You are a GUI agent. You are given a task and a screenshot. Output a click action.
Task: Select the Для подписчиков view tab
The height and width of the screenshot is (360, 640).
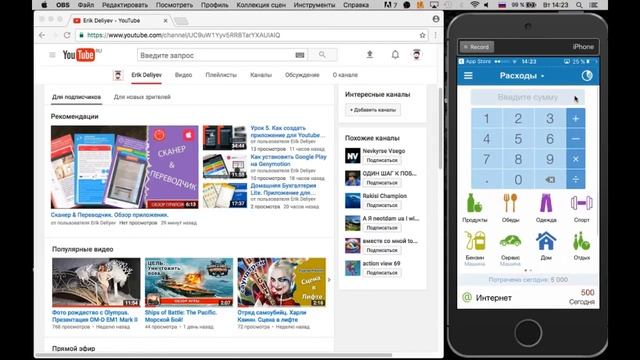point(76,97)
